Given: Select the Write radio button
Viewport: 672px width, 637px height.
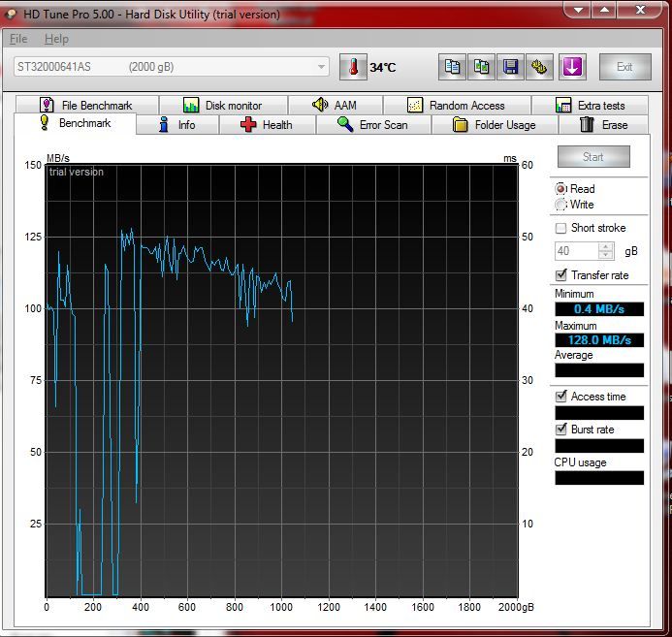Looking at the screenshot, I should 560,205.
